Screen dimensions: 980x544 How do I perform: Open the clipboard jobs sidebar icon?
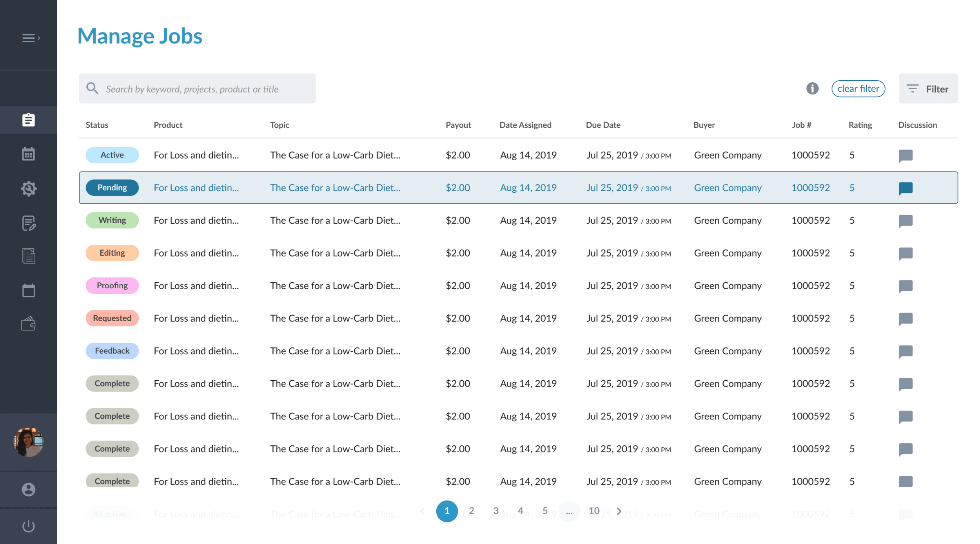pyautogui.click(x=28, y=120)
